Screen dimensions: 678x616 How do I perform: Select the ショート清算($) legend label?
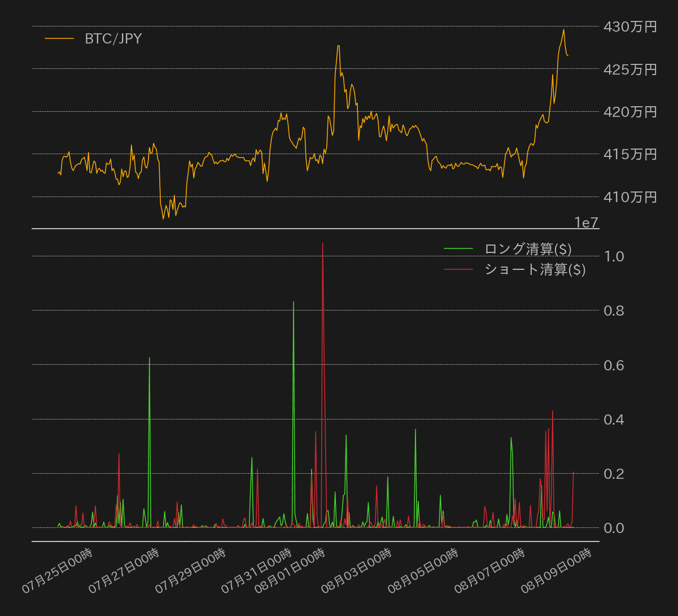coord(535,270)
